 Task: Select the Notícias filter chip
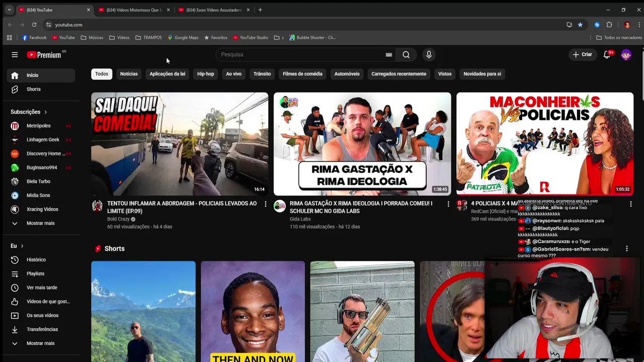[129, 74]
